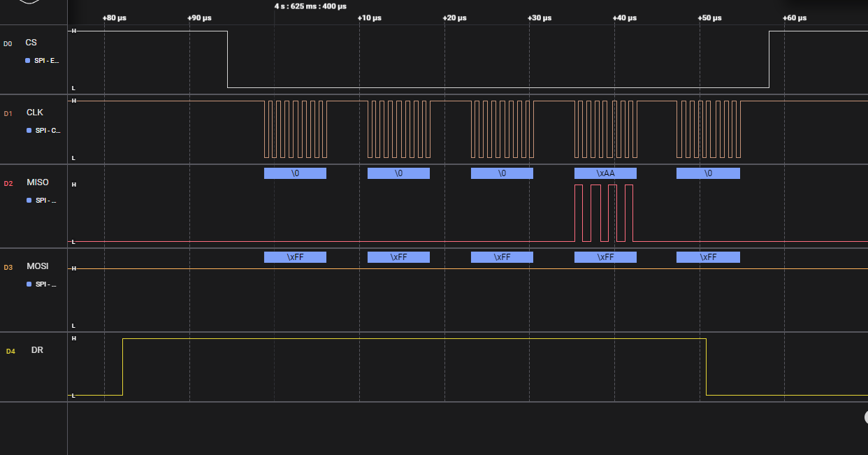Select the MOSI channel row header

[36, 266]
